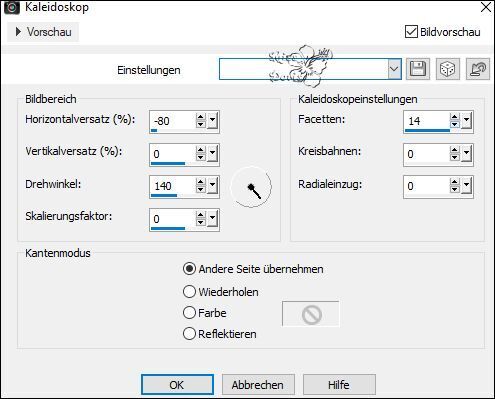Toggle the Bildvorschau checkbox

pos(411,32)
